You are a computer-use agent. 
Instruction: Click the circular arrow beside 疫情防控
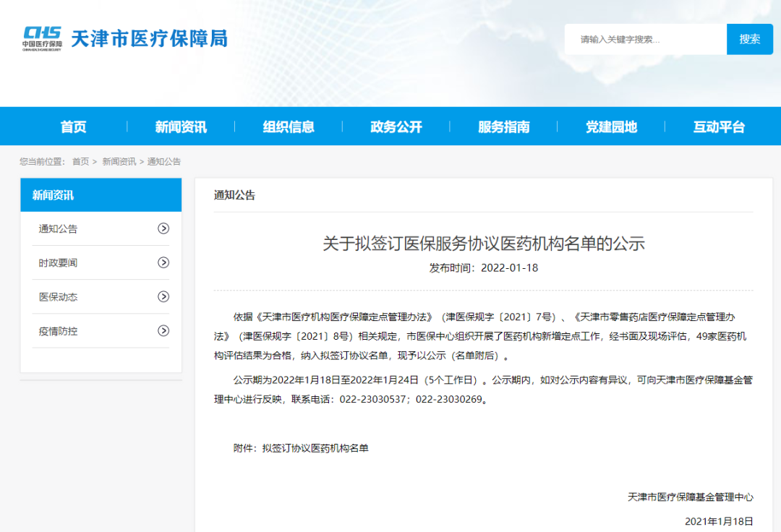click(164, 331)
